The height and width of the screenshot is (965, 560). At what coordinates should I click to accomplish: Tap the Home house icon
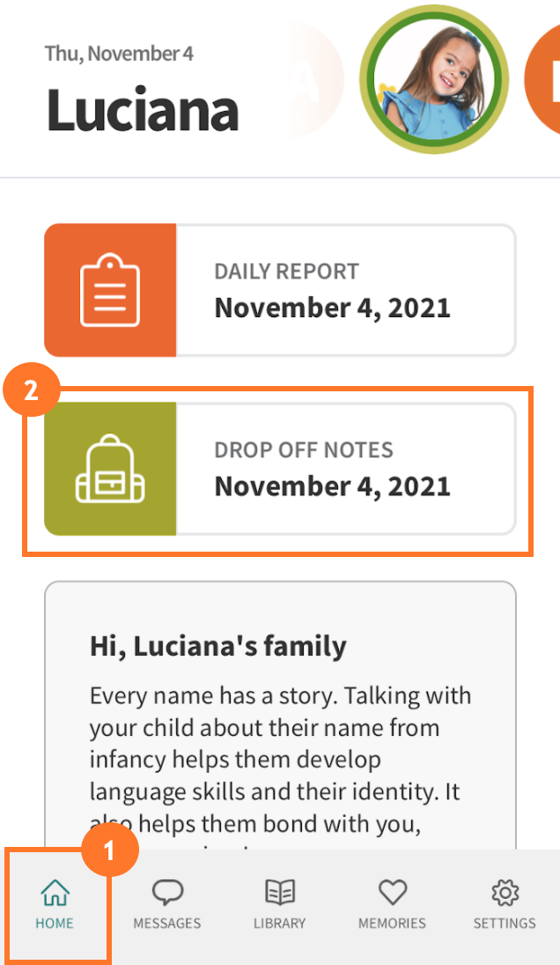point(55,893)
